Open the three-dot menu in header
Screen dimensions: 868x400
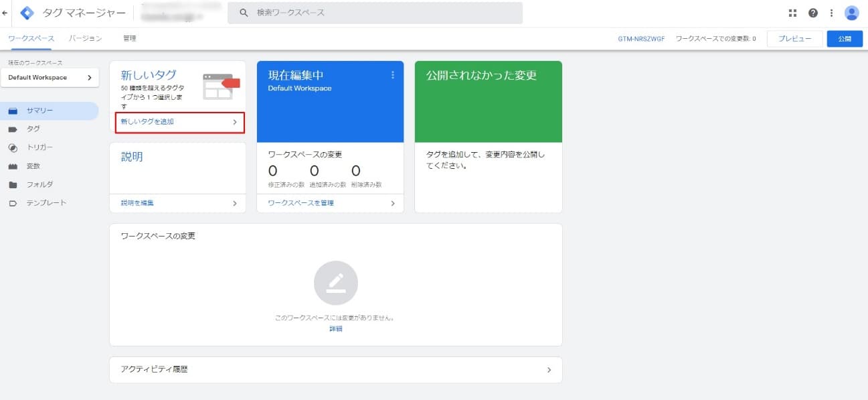tap(832, 13)
